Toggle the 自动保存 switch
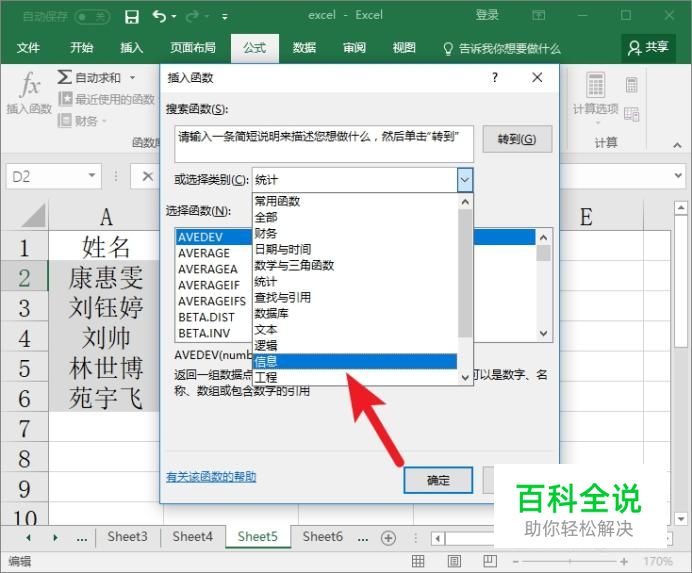 tap(92, 17)
